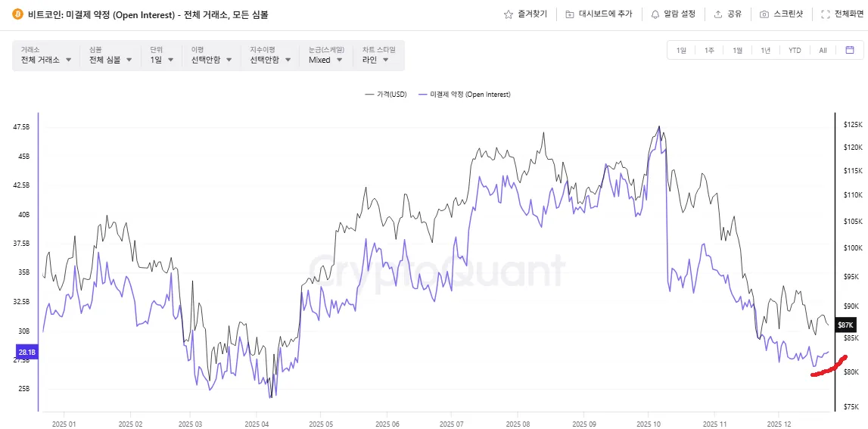Image resolution: width=868 pixels, height=429 pixels.
Task: Toggle the 가격(USD) price series in legend
Action: pyautogui.click(x=385, y=95)
